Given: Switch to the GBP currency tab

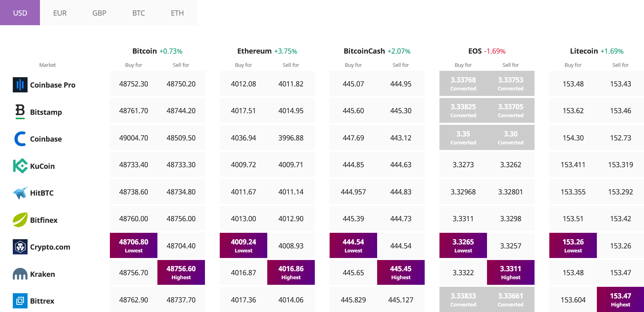Looking at the screenshot, I should click(x=99, y=13).
